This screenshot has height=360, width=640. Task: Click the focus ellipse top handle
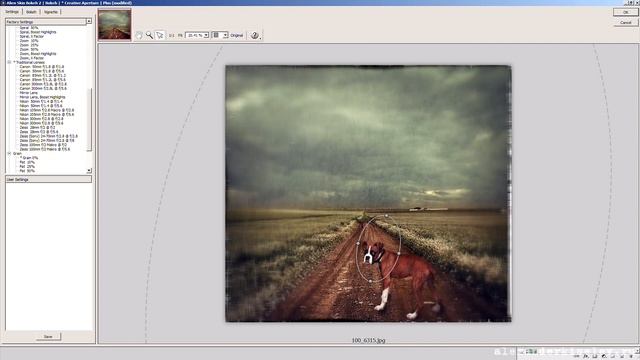(x=387, y=216)
